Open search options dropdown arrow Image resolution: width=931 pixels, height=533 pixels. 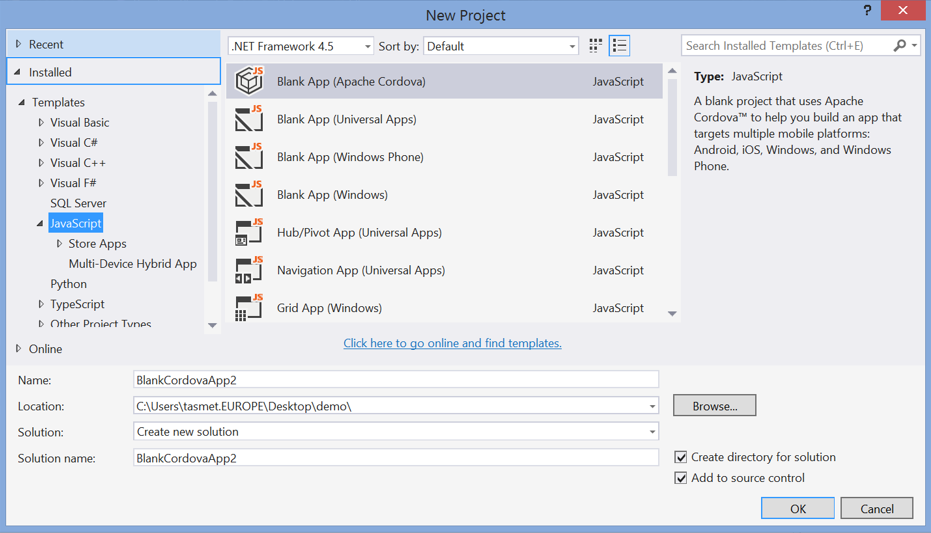[915, 46]
